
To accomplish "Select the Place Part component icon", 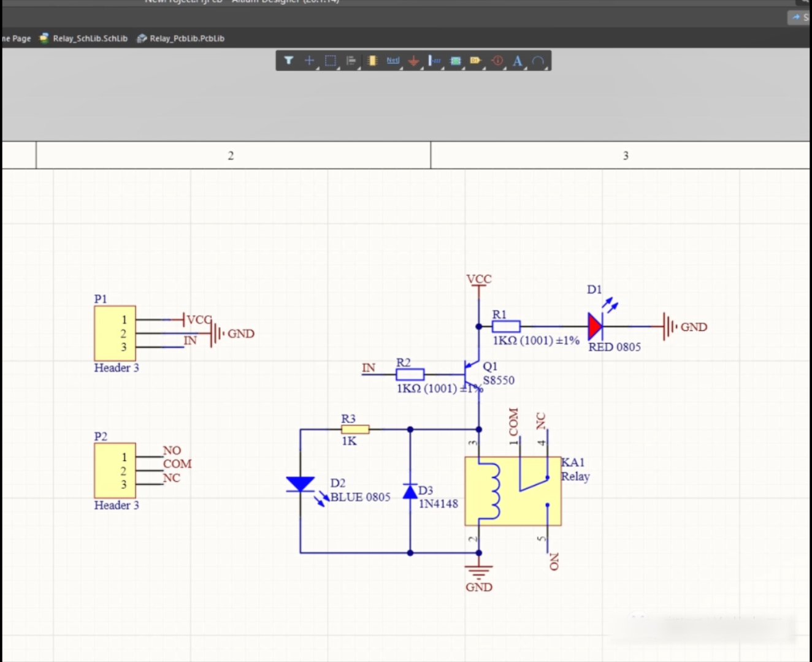I will [372, 61].
